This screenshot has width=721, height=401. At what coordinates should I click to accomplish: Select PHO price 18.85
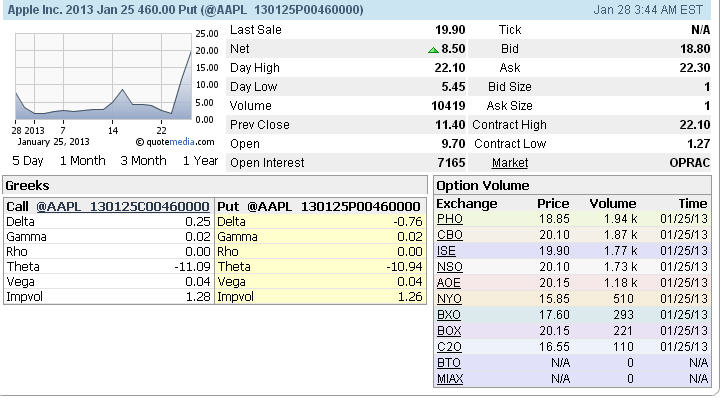(x=555, y=219)
